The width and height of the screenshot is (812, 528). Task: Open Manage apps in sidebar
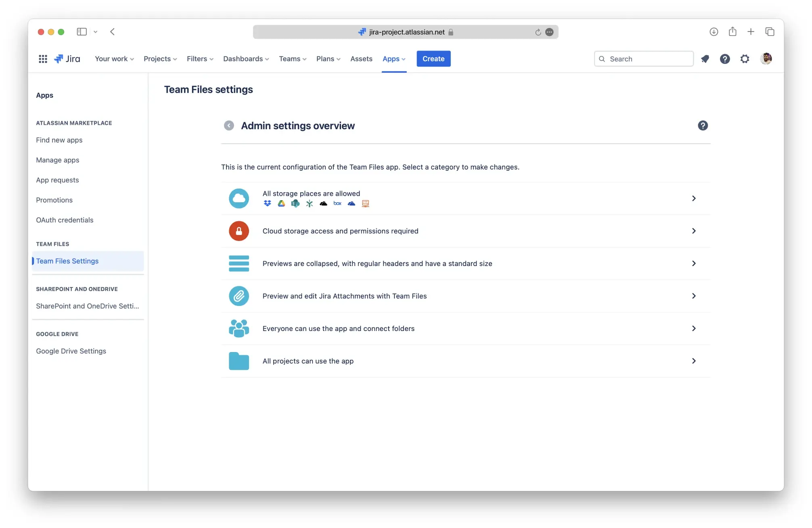pyautogui.click(x=58, y=160)
